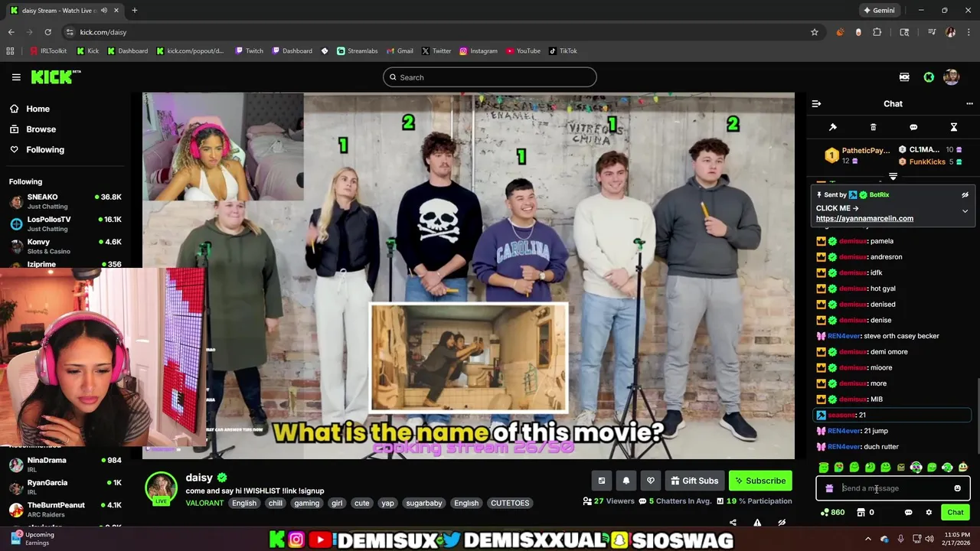980x551 pixels.
Task: Open chat more-options three dots
Action: (x=969, y=103)
